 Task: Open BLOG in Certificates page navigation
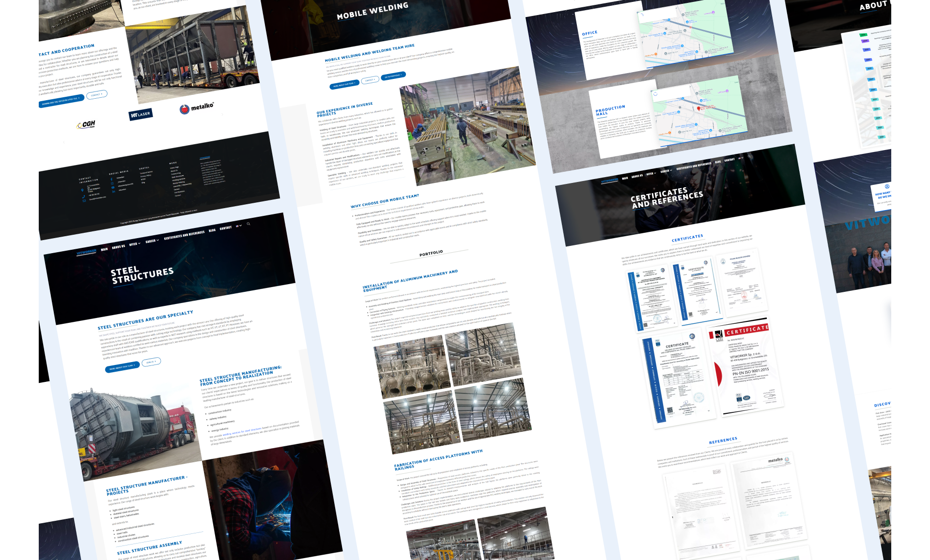pyautogui.click(x=718, y=162)
